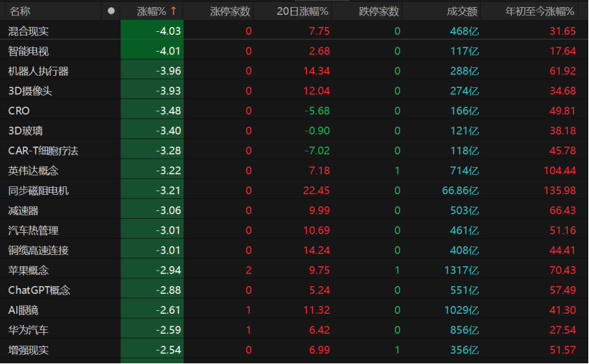Viewport: 589px width, 364px height.
Task: Select the 增强现实 sector name
Action: click(28, 350)
